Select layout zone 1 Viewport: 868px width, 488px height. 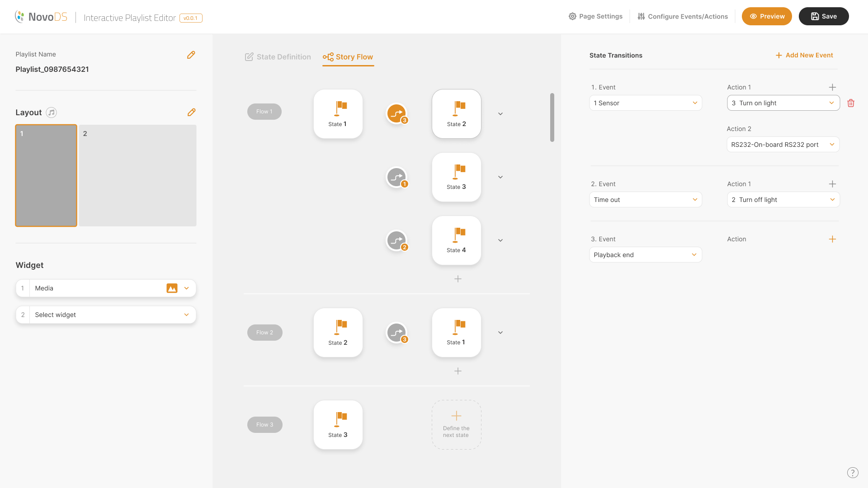point(46,175)
